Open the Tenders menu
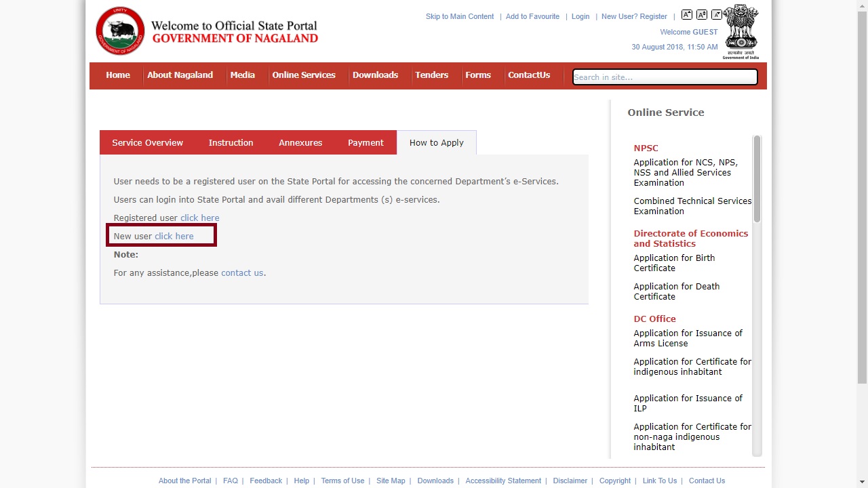The image size is (868, 488). [431, 75]
